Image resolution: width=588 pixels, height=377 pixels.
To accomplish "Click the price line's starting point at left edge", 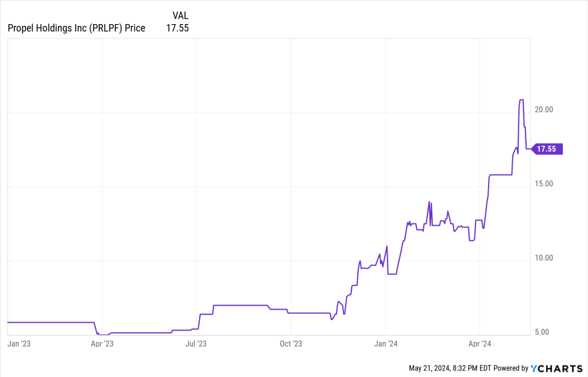I will (8, 322).
